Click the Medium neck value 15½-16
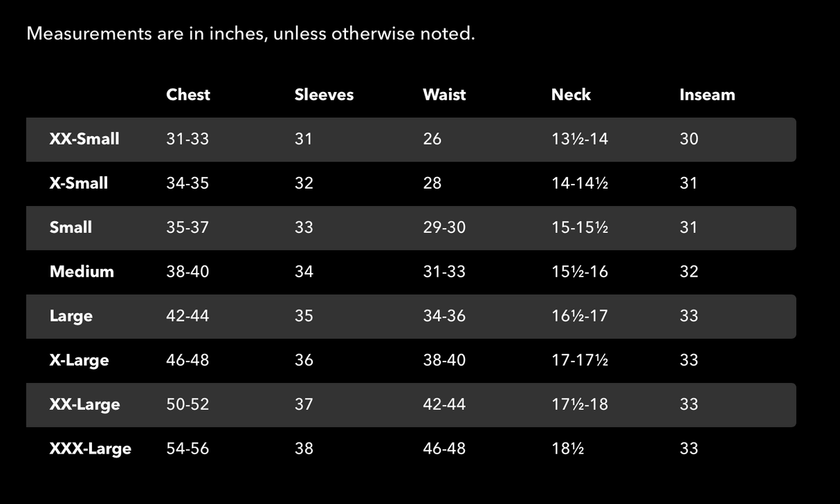Screen dimensions: 840x504 click(x=580, y=272)
